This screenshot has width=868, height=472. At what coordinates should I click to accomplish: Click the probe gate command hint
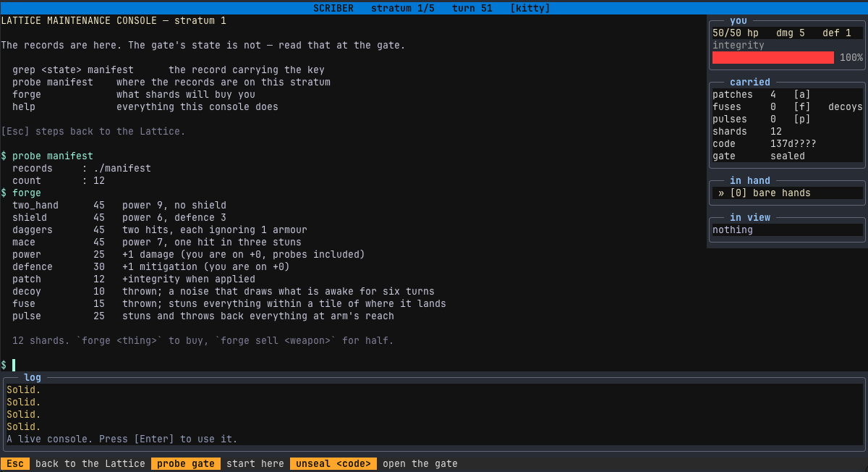[186, 463]
